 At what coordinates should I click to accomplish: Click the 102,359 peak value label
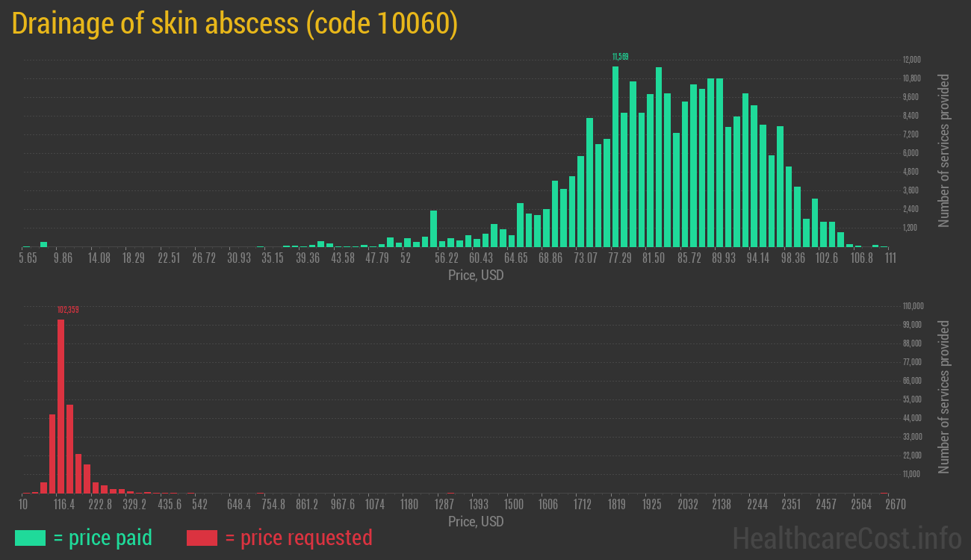pos(67,309)
